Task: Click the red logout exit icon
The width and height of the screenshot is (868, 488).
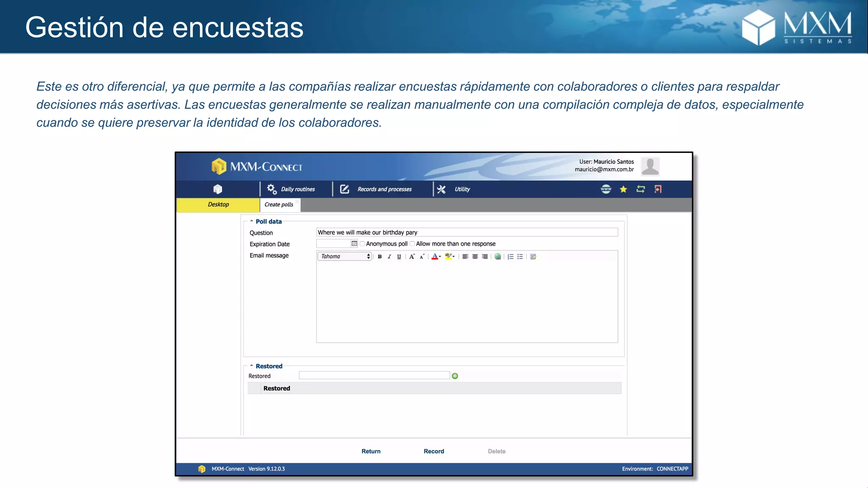Action: tap(658, 189)
